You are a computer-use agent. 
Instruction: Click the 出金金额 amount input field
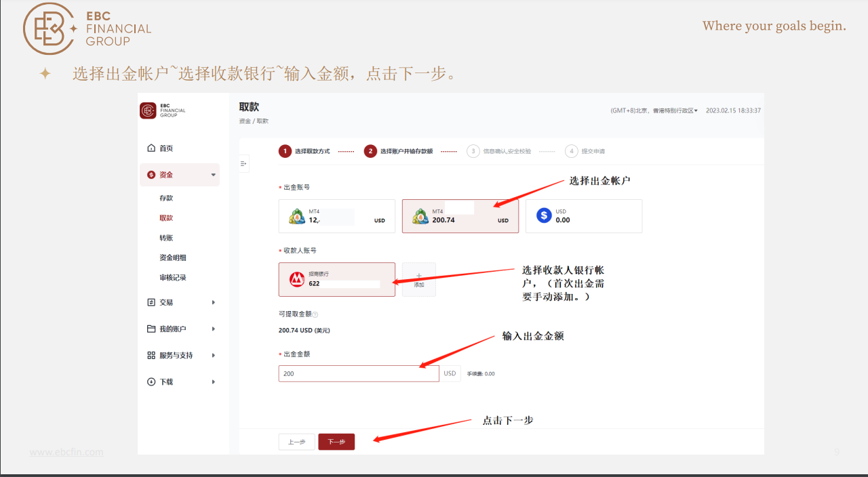358,373
